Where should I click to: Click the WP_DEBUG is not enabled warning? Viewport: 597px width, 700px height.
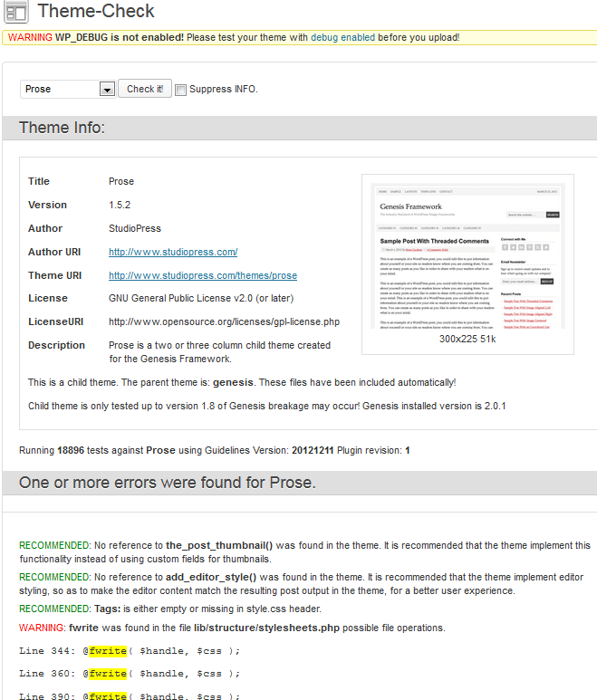[x=234, y=37]
